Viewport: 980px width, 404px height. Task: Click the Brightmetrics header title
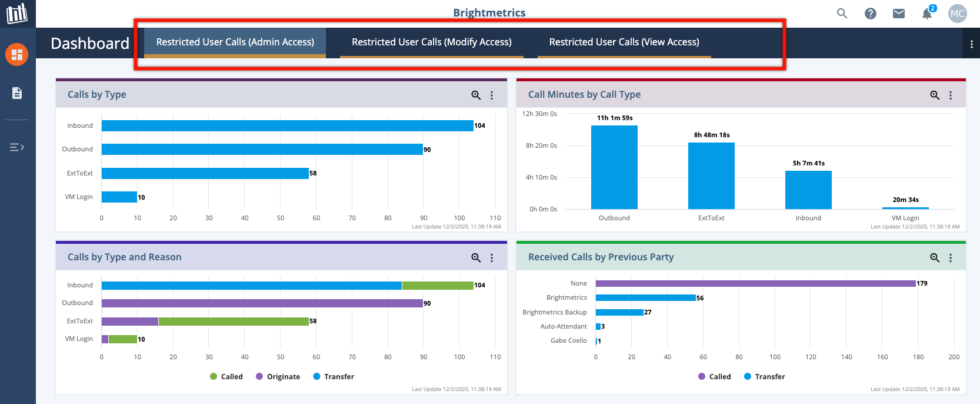point(489,12)
